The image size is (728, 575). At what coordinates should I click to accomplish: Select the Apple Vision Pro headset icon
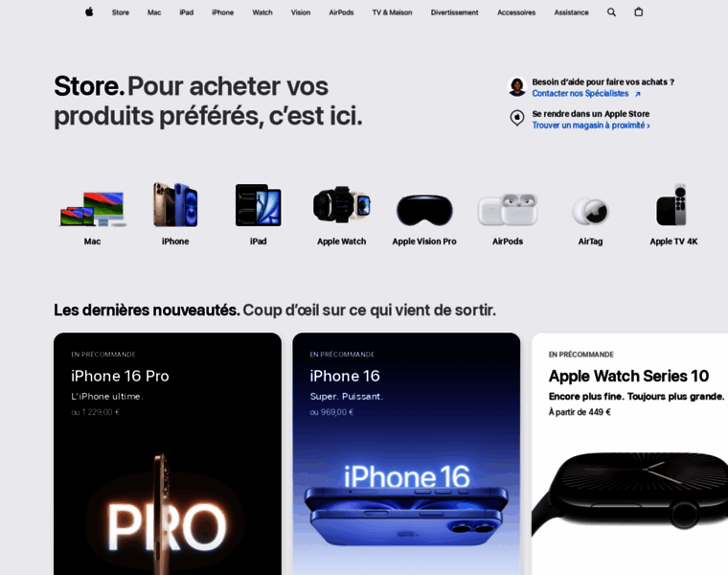[x=424, y=210]
